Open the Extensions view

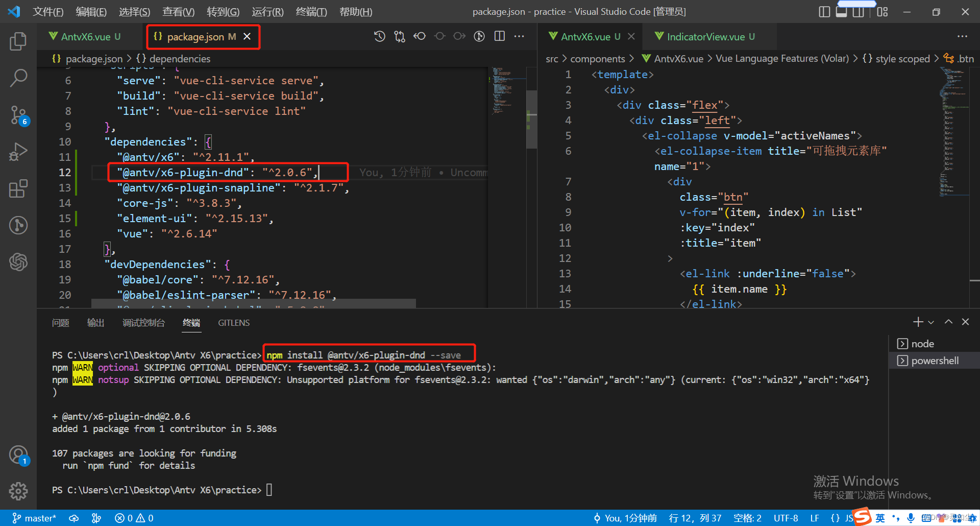coord(18,188)
